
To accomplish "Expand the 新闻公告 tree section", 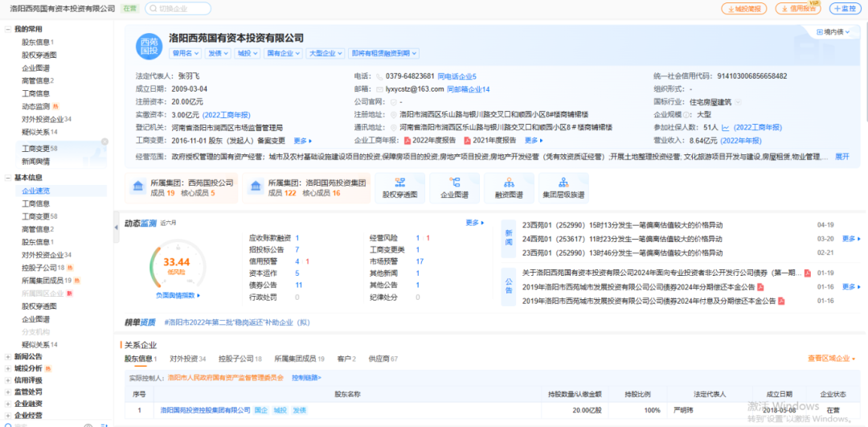I will [x=8, y=356].
